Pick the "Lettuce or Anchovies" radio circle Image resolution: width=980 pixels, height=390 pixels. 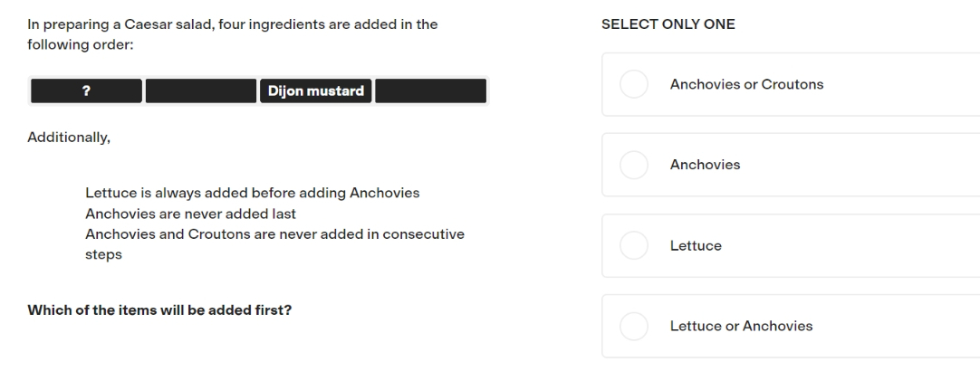tap(634, 327)
